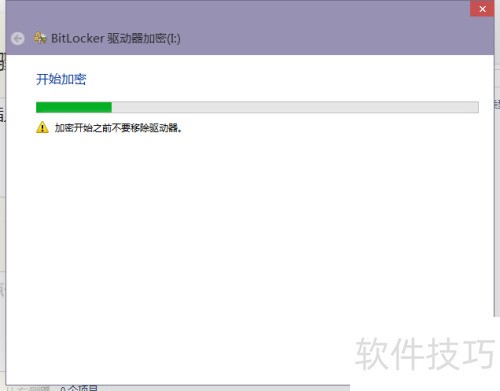The width and height of the screenshot is (500, 391).
Task: Click the BitLocker drive lock icon
Action: [40, 38]
